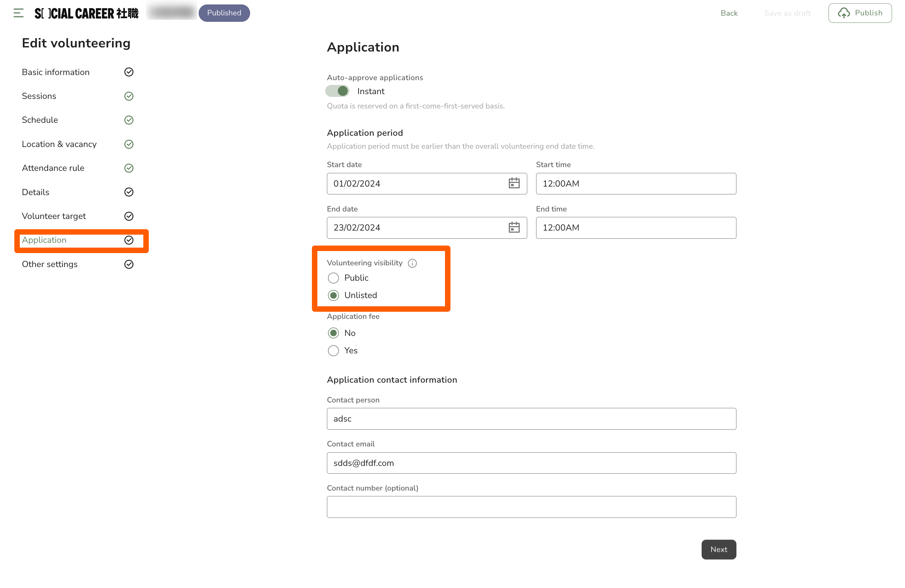This screenshot has height=588, width=905.
Task: Click the End date calendar icon
Action: click(x=514, y=228)
